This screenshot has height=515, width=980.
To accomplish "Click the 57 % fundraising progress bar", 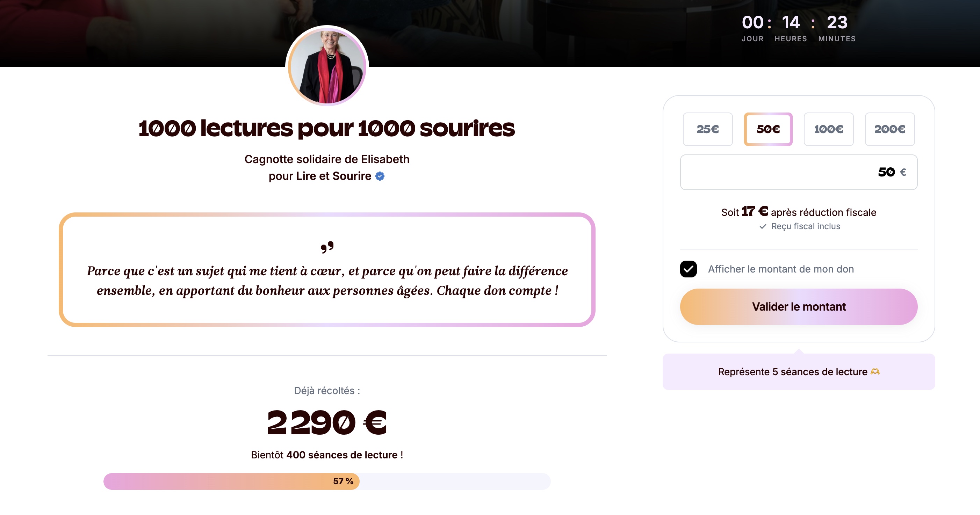I will 327,481.
